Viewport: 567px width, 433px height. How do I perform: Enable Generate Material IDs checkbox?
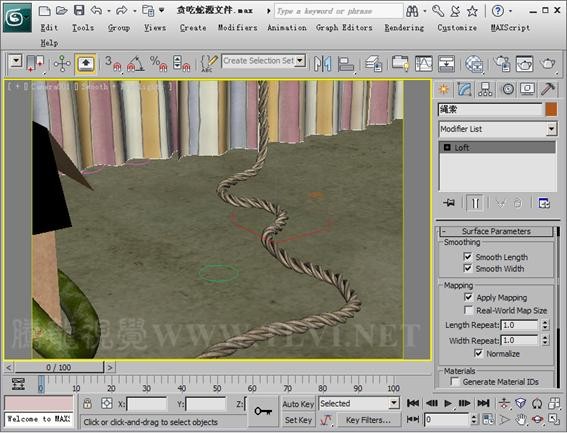(455, 381)
